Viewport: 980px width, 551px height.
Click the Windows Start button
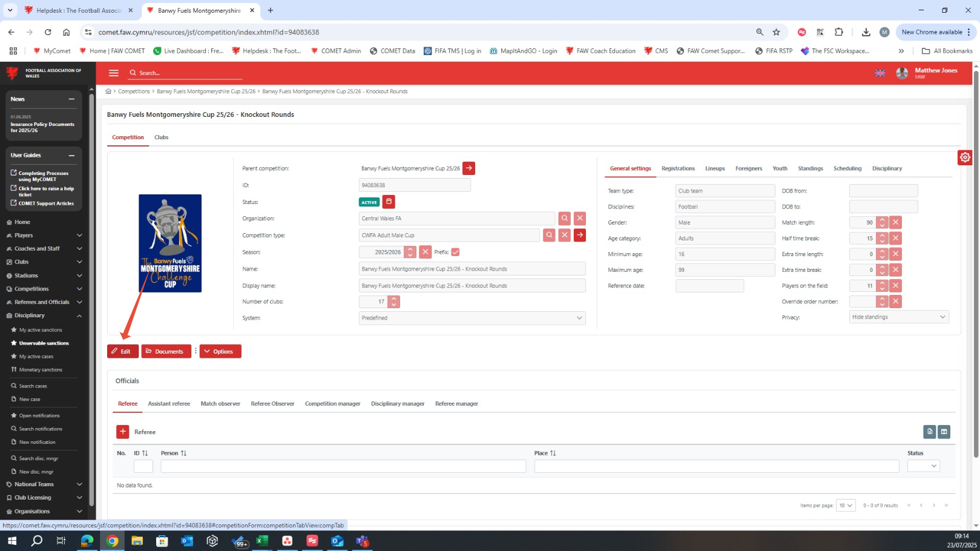12,541
